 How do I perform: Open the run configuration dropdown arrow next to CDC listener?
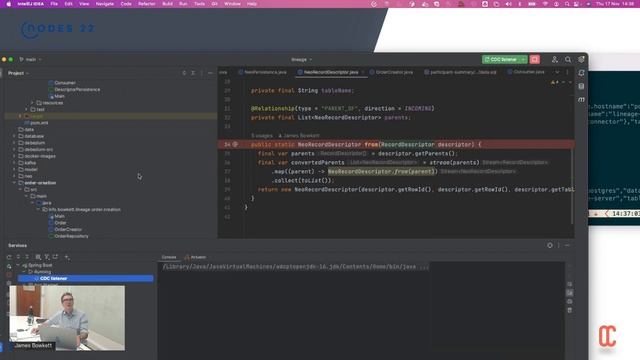(523, 60)
